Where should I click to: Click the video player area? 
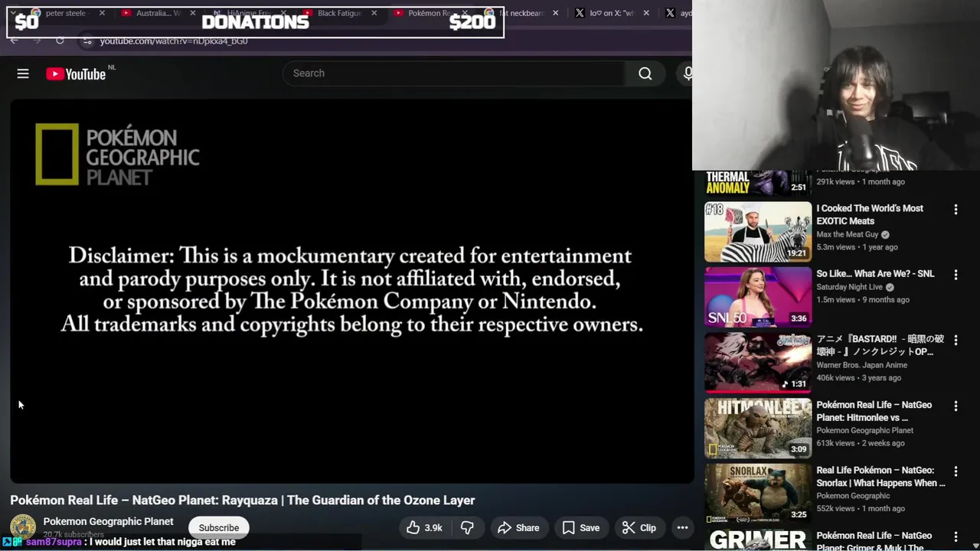pos(351,291)
